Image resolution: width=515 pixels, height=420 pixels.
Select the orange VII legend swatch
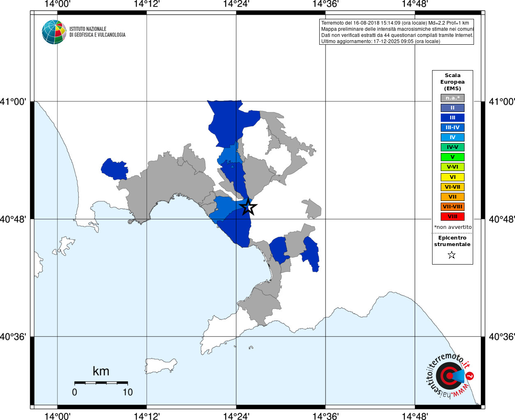click(x=453, y=197)
